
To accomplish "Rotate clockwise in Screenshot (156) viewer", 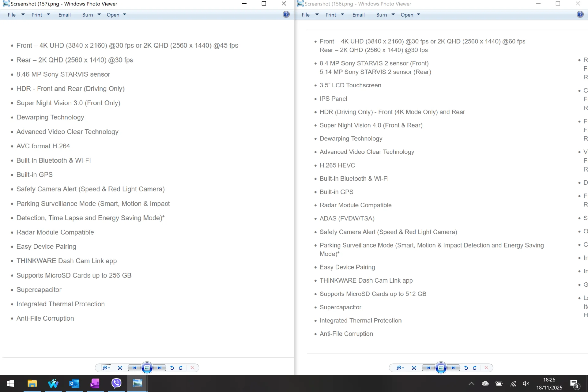I will [475, 368].
